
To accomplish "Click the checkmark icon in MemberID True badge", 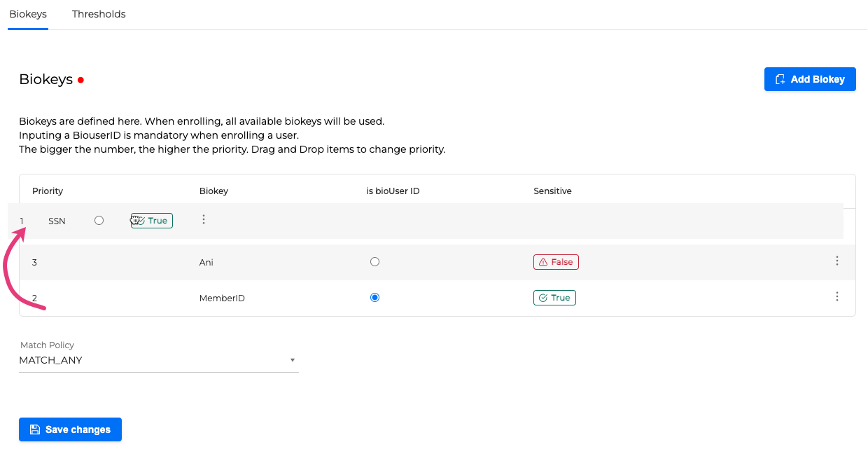I will [543, 298].
